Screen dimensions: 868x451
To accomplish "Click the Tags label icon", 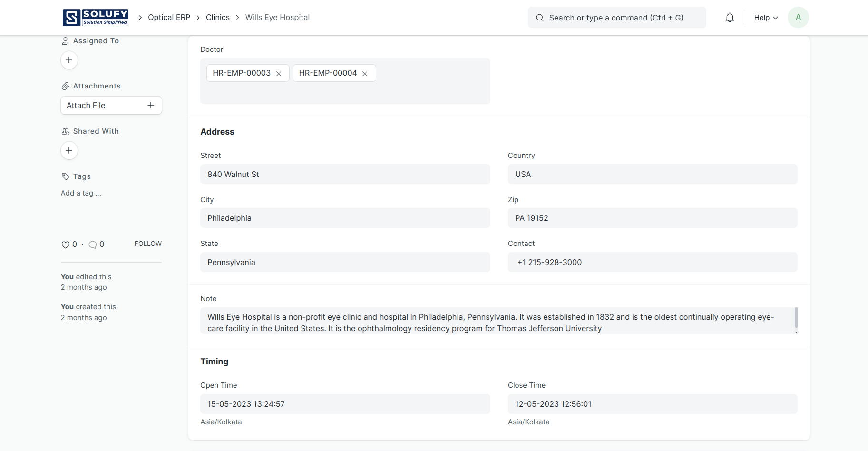I will click(65, 176).
